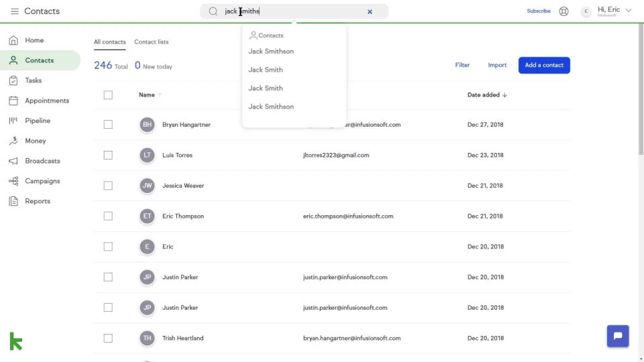Check the box for Bryan Hangartner

(x=108, y=125)
